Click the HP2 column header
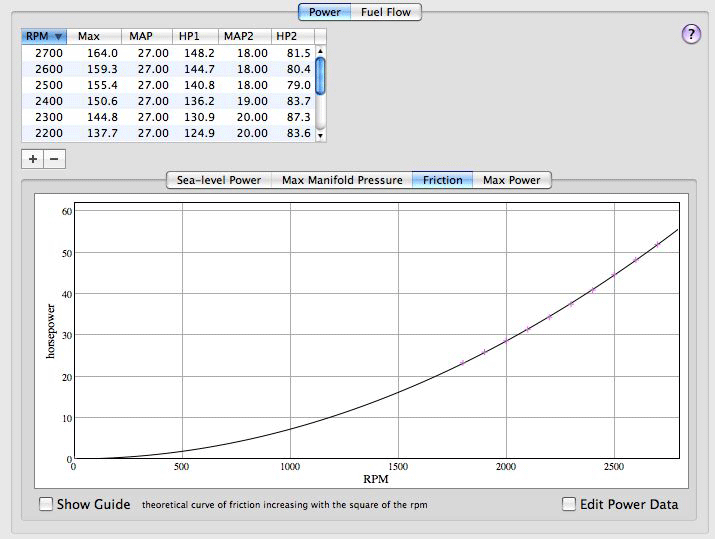Viewport: 715px width, 539px height. point(293,36)
